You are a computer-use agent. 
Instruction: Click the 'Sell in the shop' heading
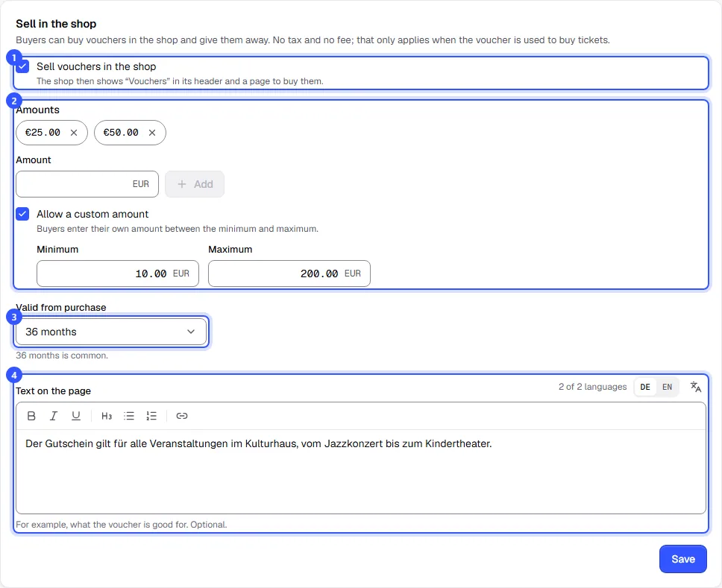coord(56,24)
